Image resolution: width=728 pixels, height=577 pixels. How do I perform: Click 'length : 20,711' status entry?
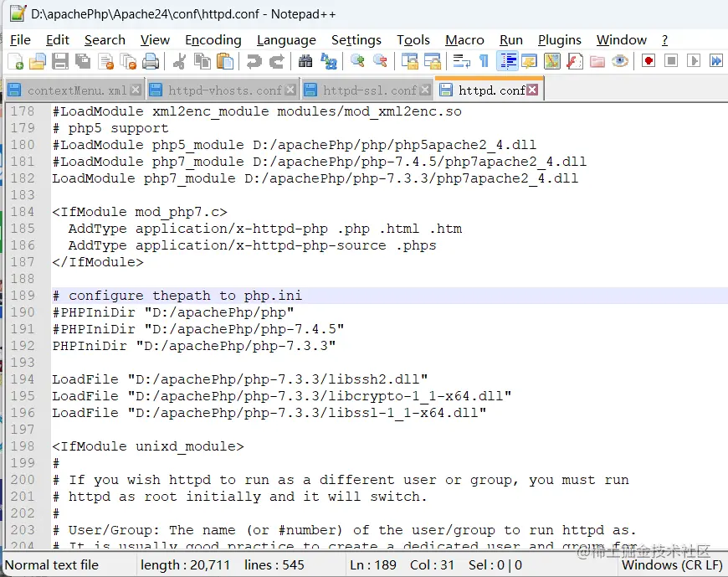(185, 565)
